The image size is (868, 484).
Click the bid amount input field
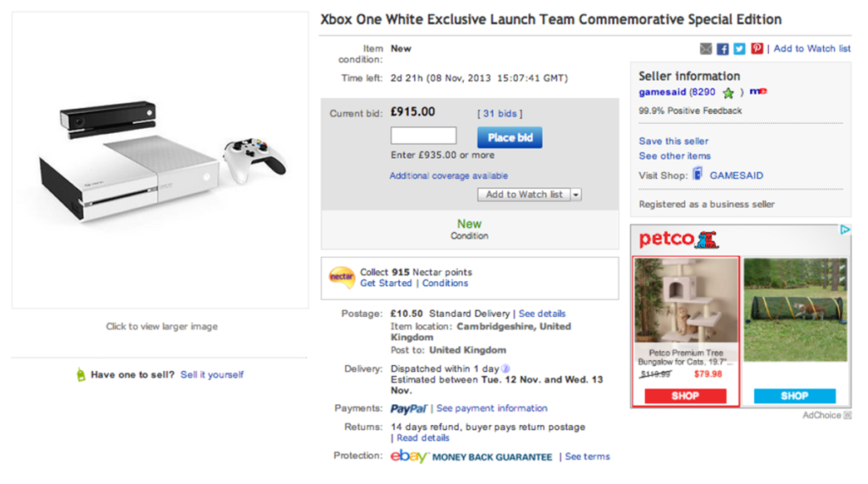click(x=423, y=136)
